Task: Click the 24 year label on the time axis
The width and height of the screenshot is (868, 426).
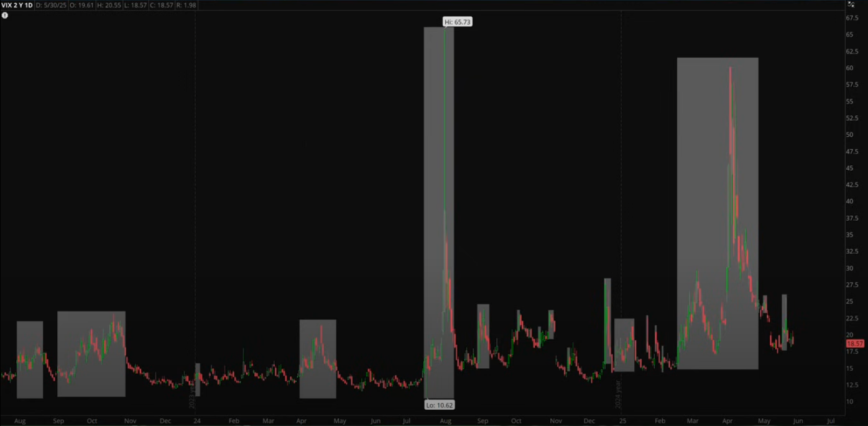Action: pos(196,421)
